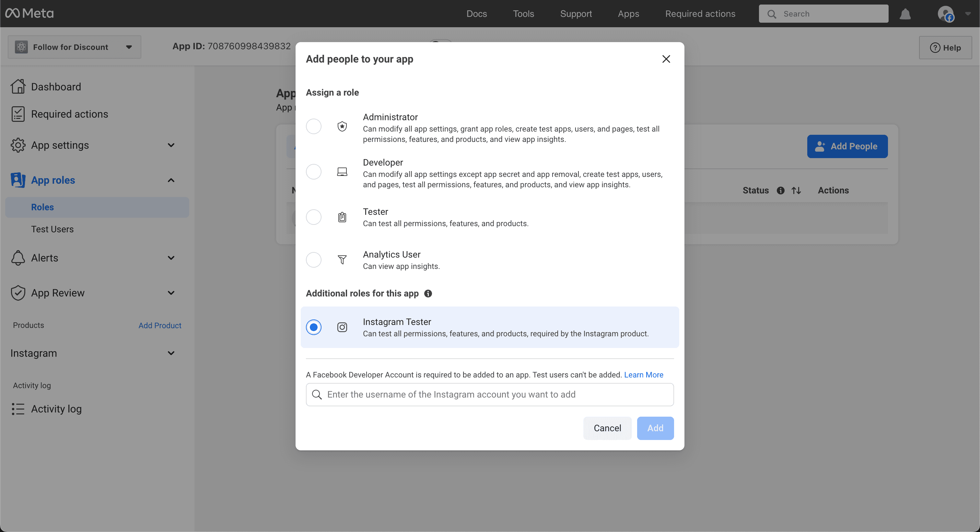This screenshot has width=980, height=532.
Task: Click the Status info icon
Action: 780,191
